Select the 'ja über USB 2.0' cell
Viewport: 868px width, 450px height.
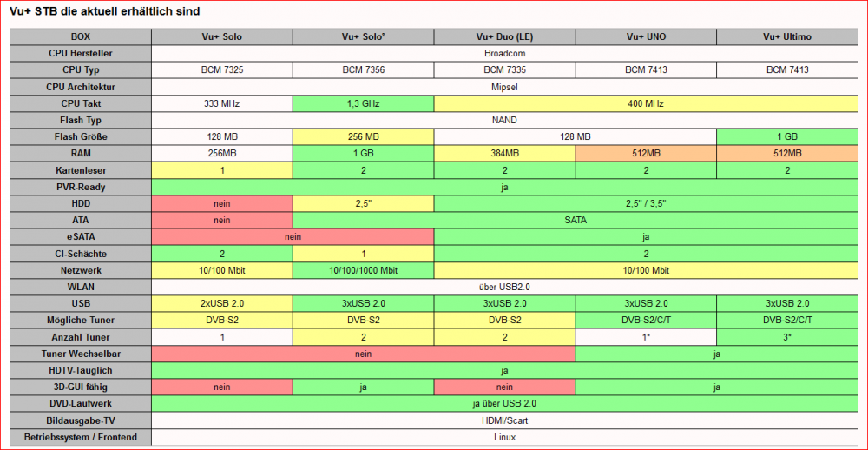(504, 403)
